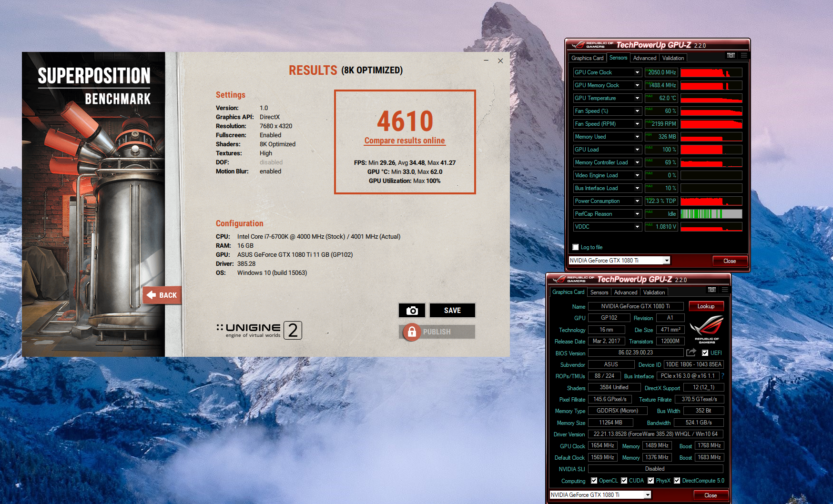
Task: Click screenshot camera icon in GPU-Z Graphics Card window
Action: tap(712, 290)
